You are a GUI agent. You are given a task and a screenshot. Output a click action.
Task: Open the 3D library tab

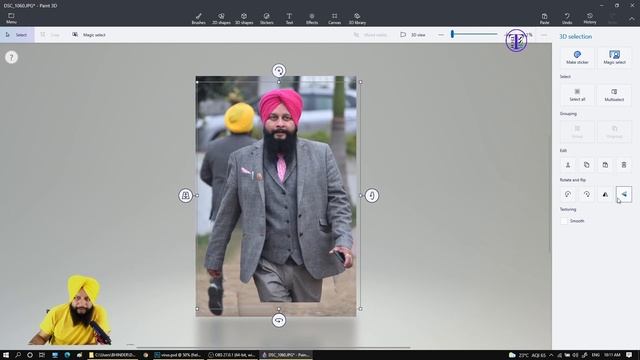coord(357,18)
